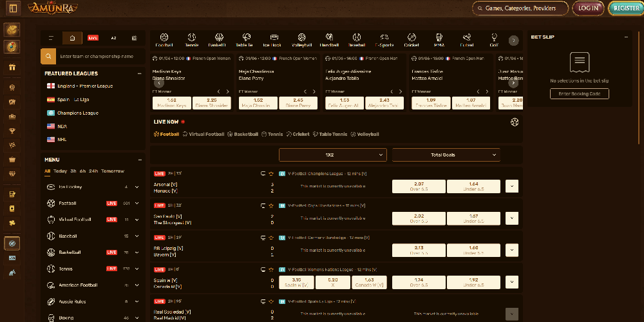Select the Golf icon in sports carousel

(494, 40)
